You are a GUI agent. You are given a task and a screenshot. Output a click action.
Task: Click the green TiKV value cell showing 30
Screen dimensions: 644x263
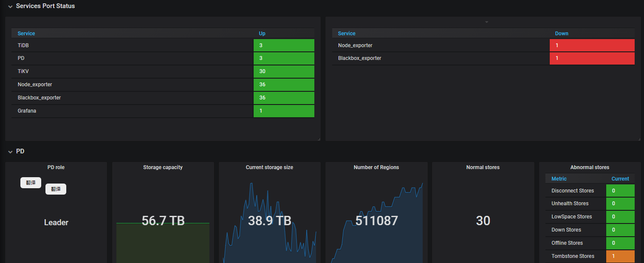pos(284,71)
